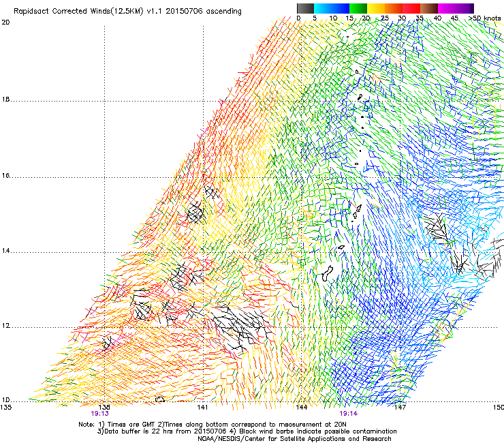504x443 pixels.
Task: Click the brown 35-40 knots legend swatch
Action: pos(429,8)
